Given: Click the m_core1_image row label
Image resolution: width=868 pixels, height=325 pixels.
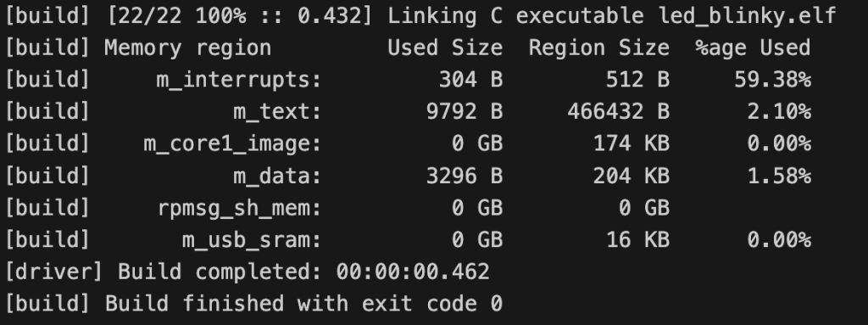Looking at the screenshot, I should point(232,144).
